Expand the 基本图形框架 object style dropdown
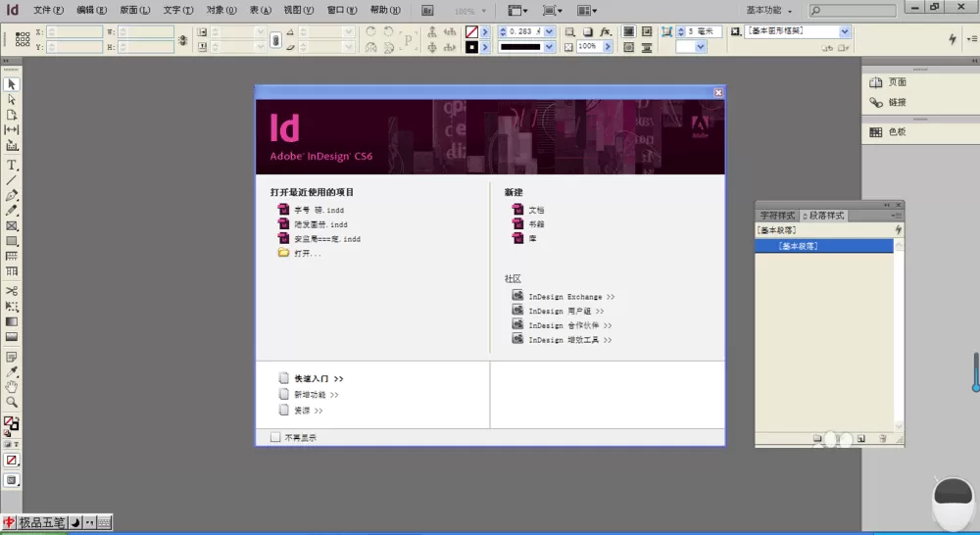The width and height of the screenshot is (980, 535). pyautogui.click(x=845, y=31)
